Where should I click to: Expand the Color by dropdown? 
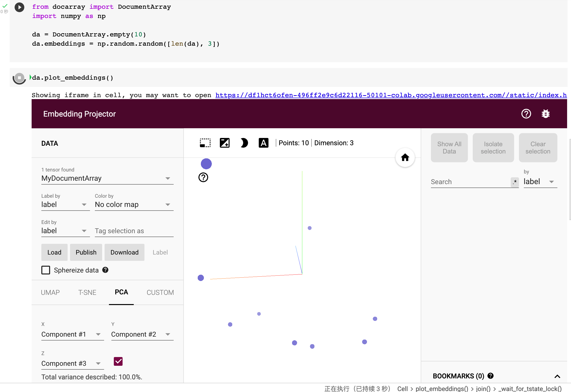(134, 205)
